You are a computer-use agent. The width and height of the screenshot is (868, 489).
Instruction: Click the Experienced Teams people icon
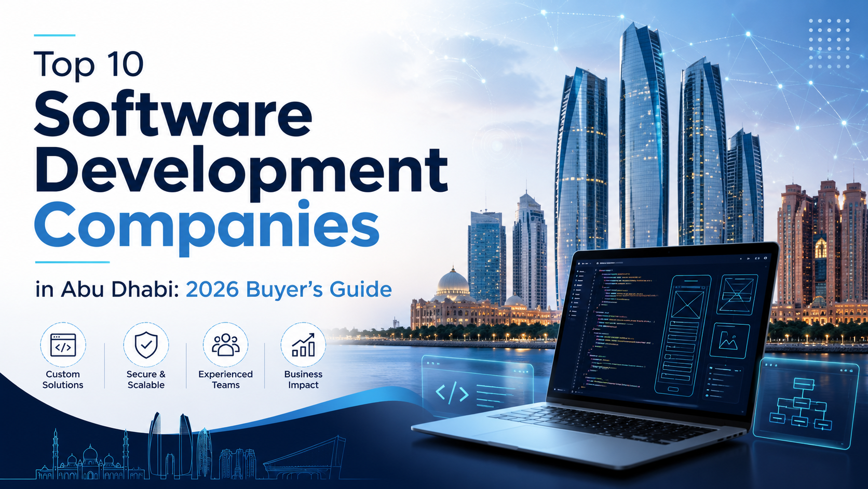coord(225,345)
